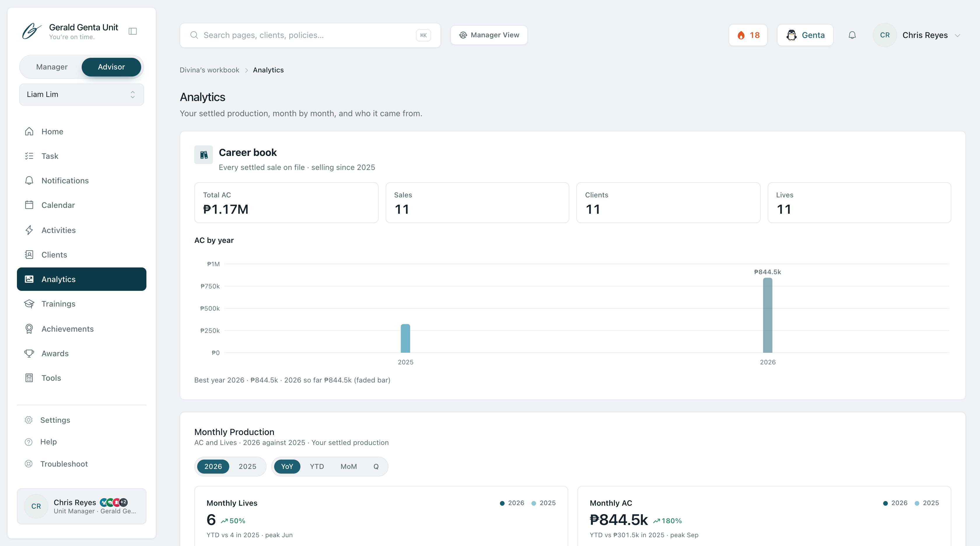
Task: Select the 2025 year toggle
Action: point(247,466)
